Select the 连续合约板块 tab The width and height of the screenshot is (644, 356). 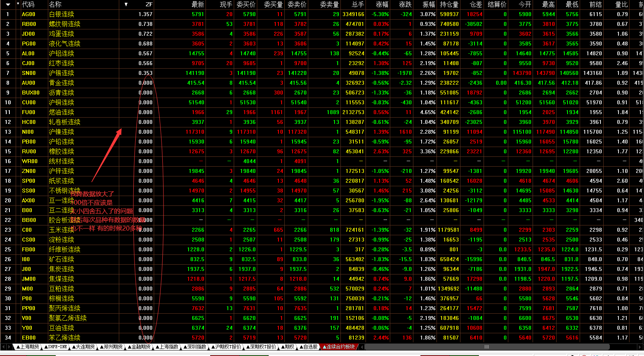click(x=339, y=347)
